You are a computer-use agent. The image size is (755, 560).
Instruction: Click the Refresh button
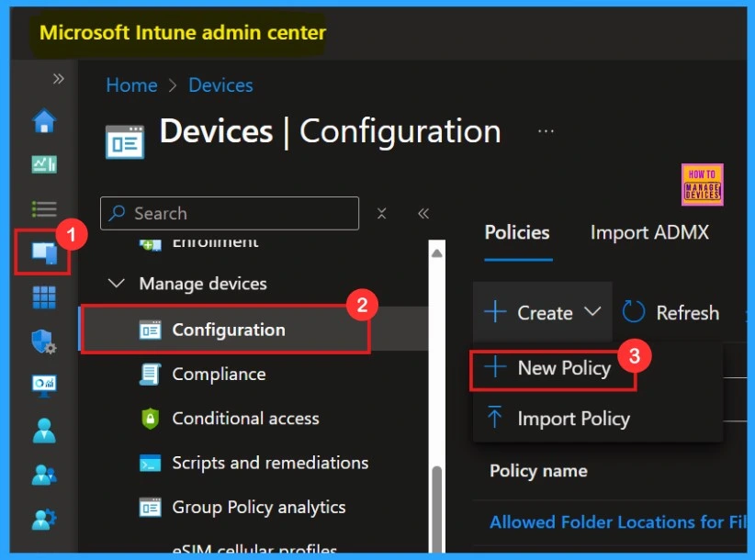(x=670, y=312)
